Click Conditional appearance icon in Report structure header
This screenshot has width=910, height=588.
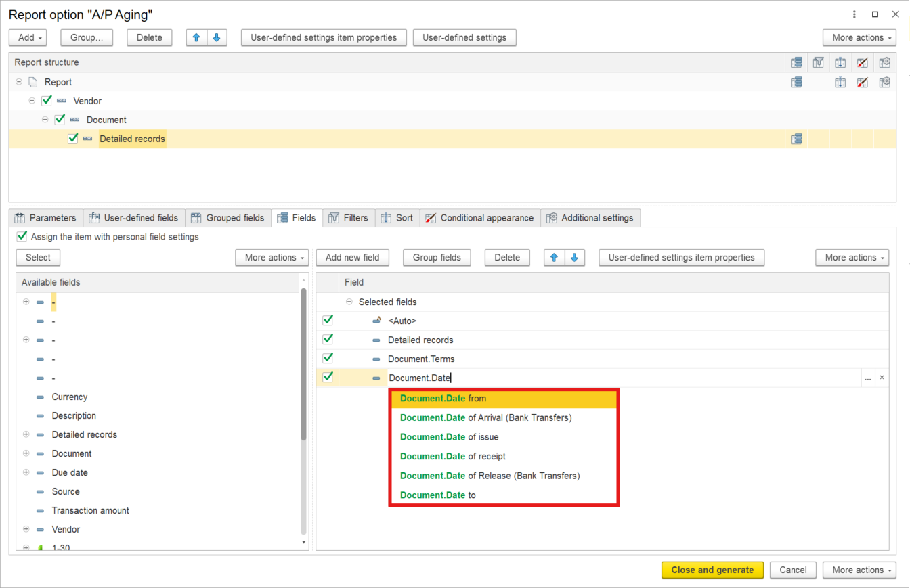tap(863, 62)
